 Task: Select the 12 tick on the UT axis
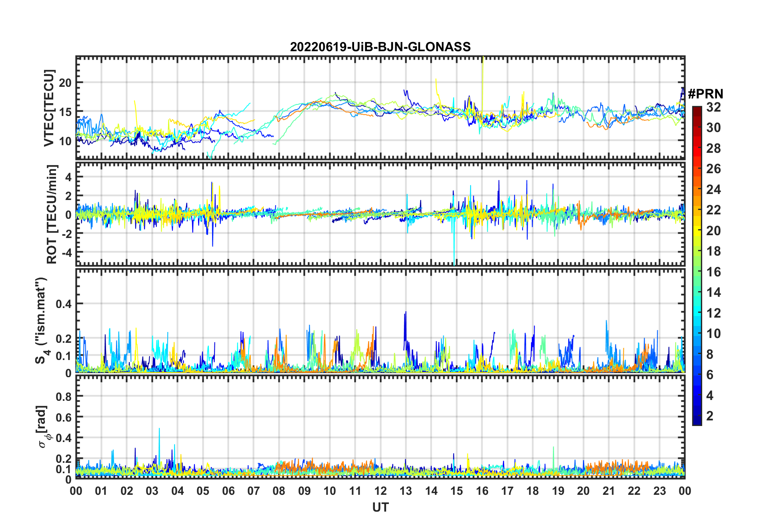380,491
